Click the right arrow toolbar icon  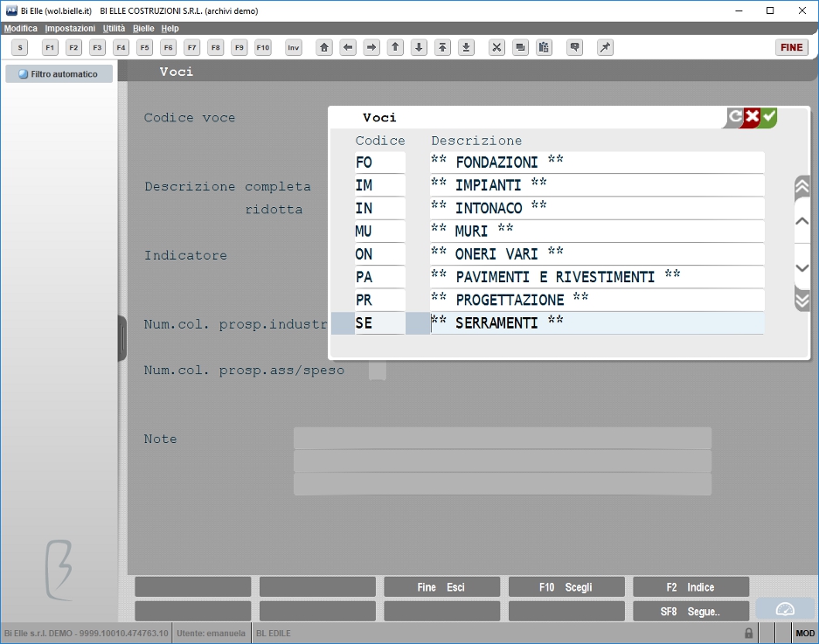point(371,47)
